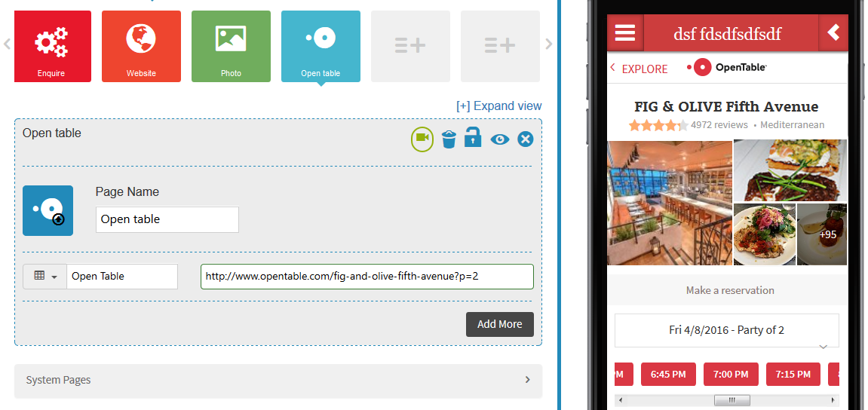The image size is (868, 410).
Task: Click the star rating in preview
Action: click(x=658, y=126)
